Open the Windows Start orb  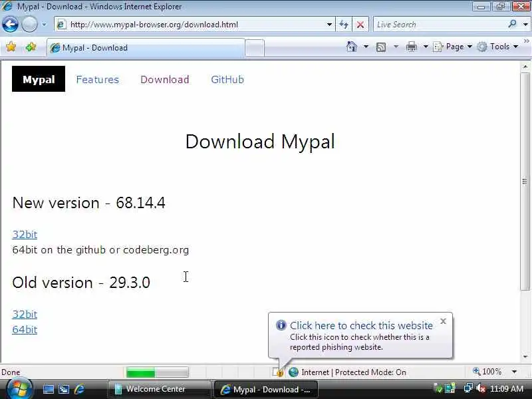[19, 389]
